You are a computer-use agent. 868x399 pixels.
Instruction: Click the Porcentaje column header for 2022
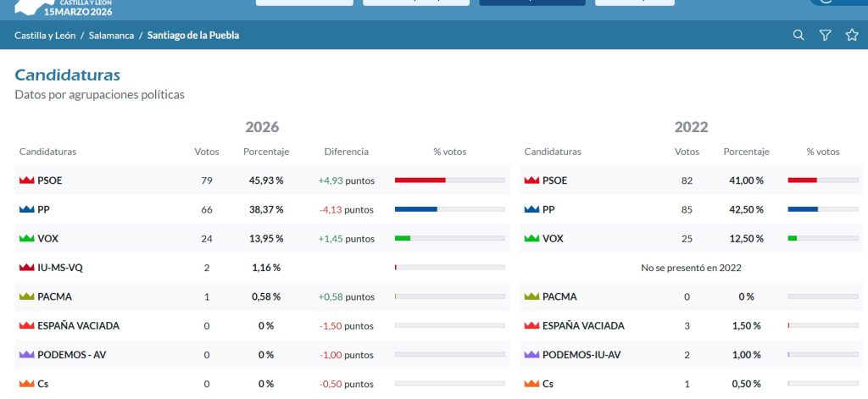pos(746,152)
